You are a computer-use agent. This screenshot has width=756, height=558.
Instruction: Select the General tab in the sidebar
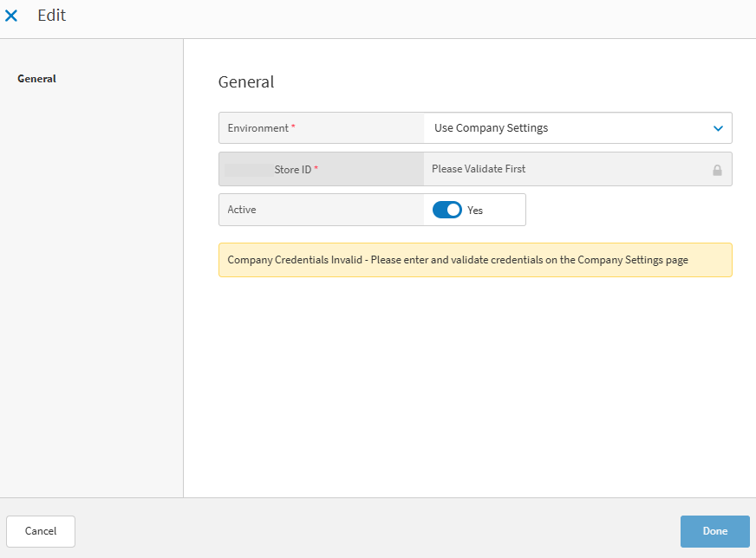pyautogui.click(x=36, y=79)
